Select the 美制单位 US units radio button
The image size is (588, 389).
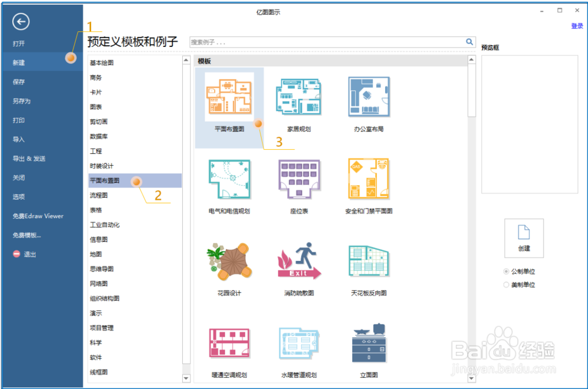[506, 285]
